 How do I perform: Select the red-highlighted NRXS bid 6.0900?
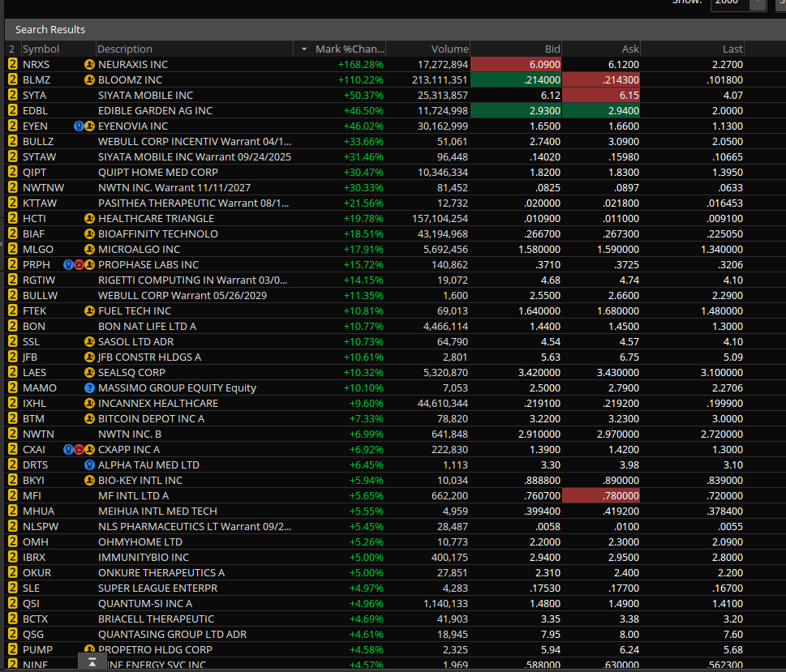pyautogui.click(x=516, y=65)
